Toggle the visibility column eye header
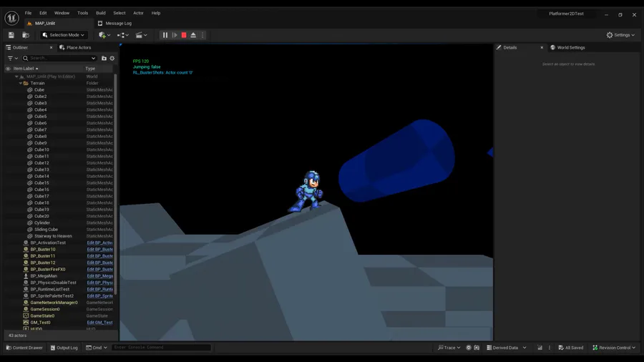Screen dimensions: 644x362 coord(8,69)
